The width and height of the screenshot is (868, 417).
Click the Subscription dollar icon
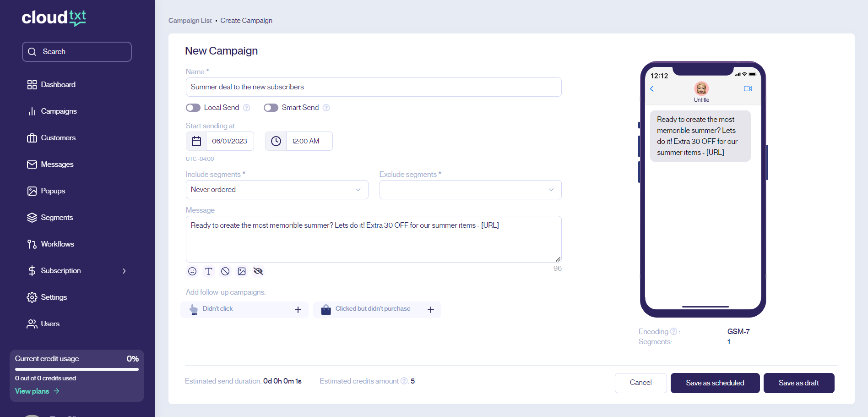click(32, 271)
